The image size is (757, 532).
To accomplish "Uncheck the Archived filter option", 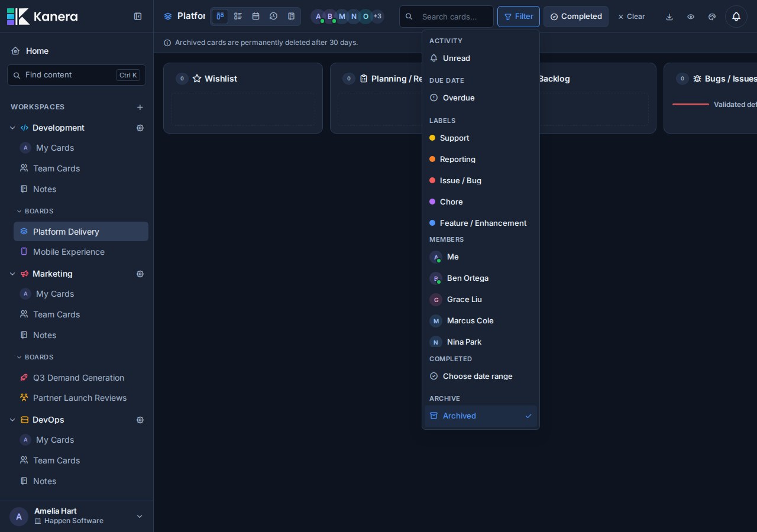I will tap(480, 416).
